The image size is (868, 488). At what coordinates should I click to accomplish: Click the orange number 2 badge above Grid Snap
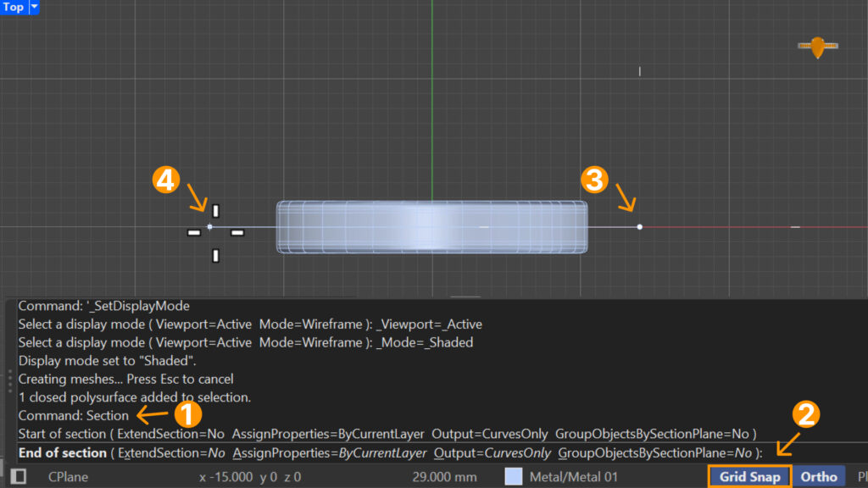coord(805,415)
